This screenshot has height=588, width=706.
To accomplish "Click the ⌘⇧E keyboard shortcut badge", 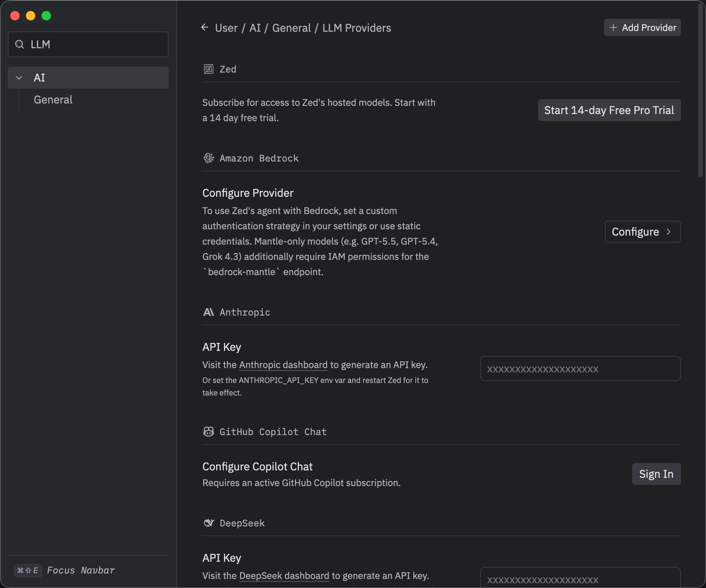I will pyautogui.click(x=28, y=570).
